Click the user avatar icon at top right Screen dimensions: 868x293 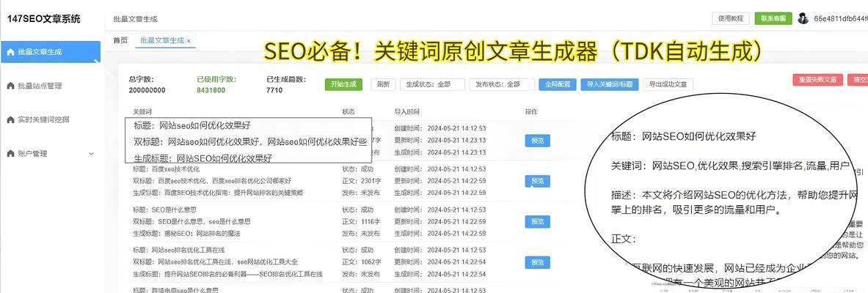click(803, 18)
